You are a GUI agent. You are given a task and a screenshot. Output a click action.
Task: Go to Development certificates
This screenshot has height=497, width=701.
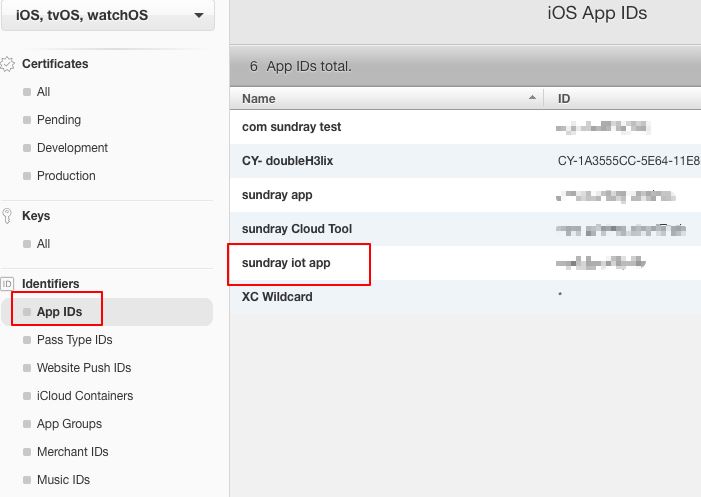tap(72, 148)
